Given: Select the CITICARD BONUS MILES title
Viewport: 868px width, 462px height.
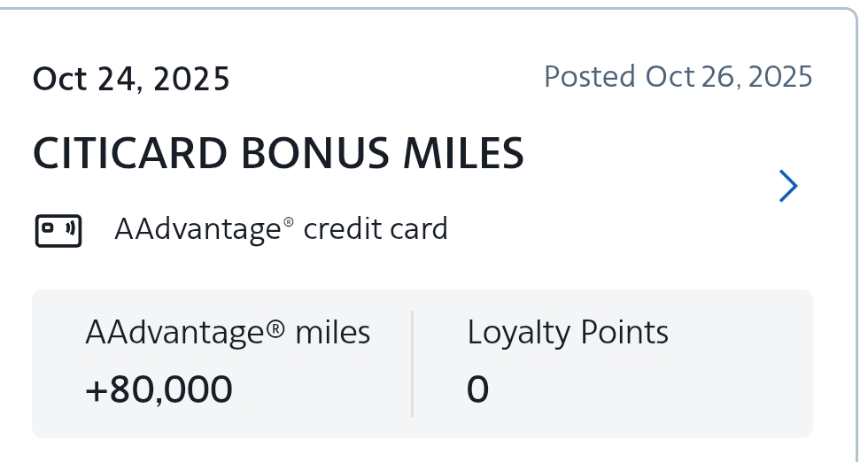Looking at the screenshot, I should coord(278,155).
